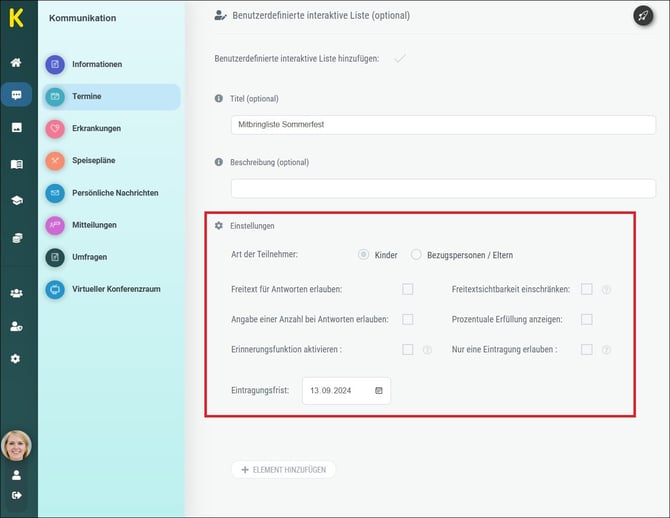The height and width of the screenshot is (518, 670).
Task: Open the Informationen menu entry
Action: pyautogui.click(x=111, y=65)
